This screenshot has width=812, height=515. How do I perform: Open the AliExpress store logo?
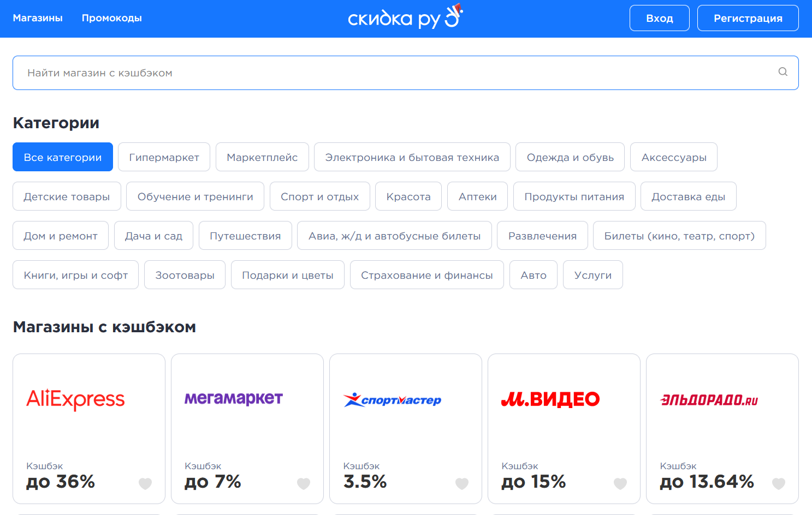(75, 399)
